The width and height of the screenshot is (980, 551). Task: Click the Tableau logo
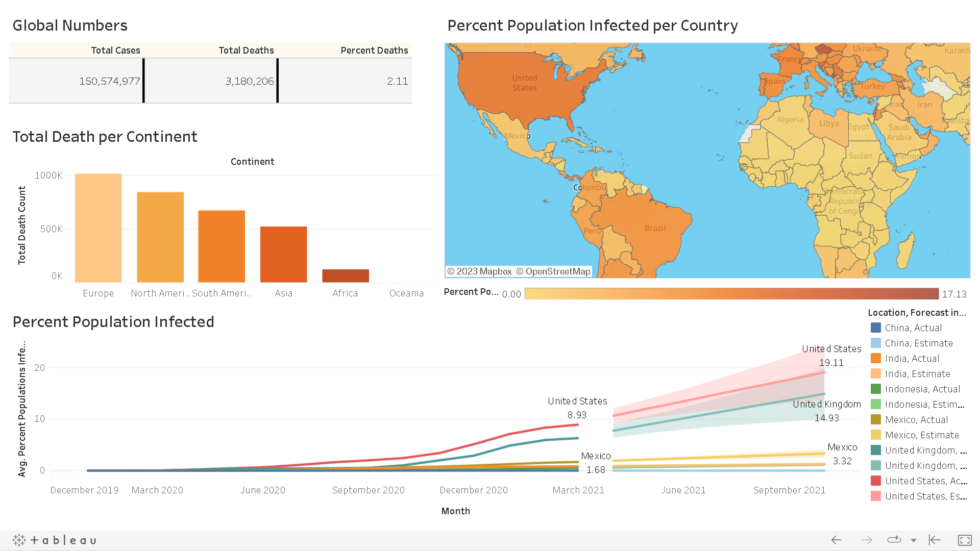55,540
